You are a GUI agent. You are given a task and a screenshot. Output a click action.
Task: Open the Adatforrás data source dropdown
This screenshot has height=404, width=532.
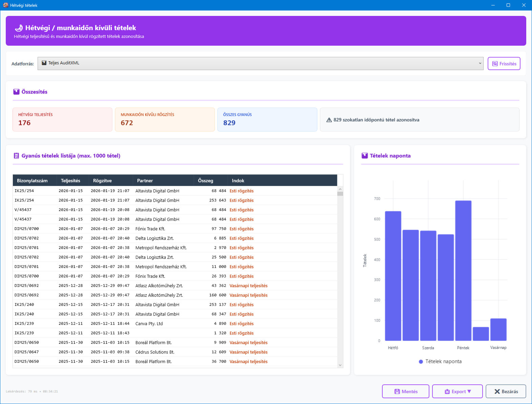(x=260, y=63)
